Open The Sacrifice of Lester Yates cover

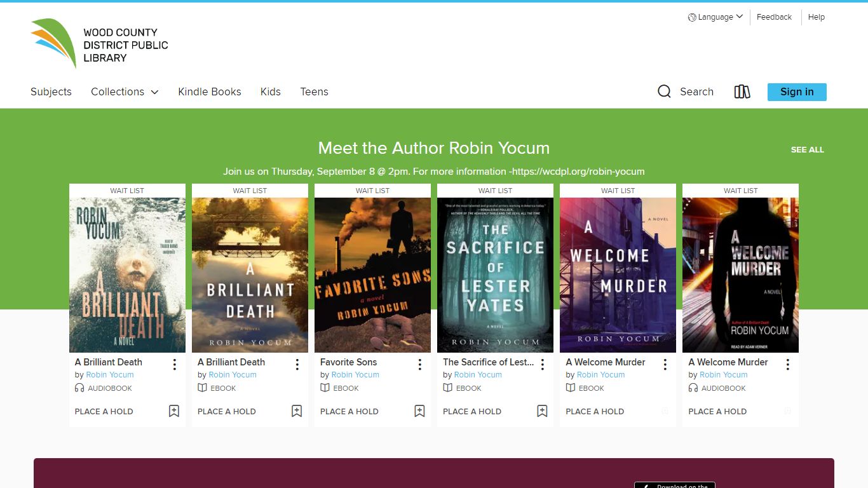coord(495,275)
